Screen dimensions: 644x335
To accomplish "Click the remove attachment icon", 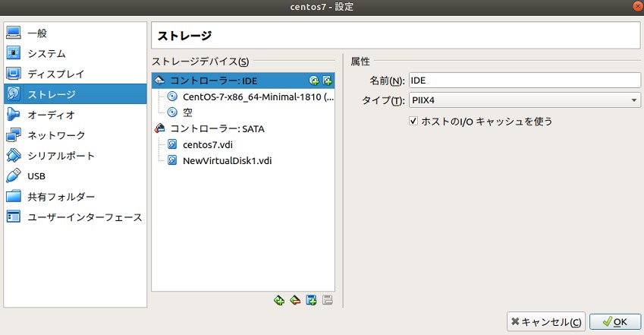I will point(328,300).
